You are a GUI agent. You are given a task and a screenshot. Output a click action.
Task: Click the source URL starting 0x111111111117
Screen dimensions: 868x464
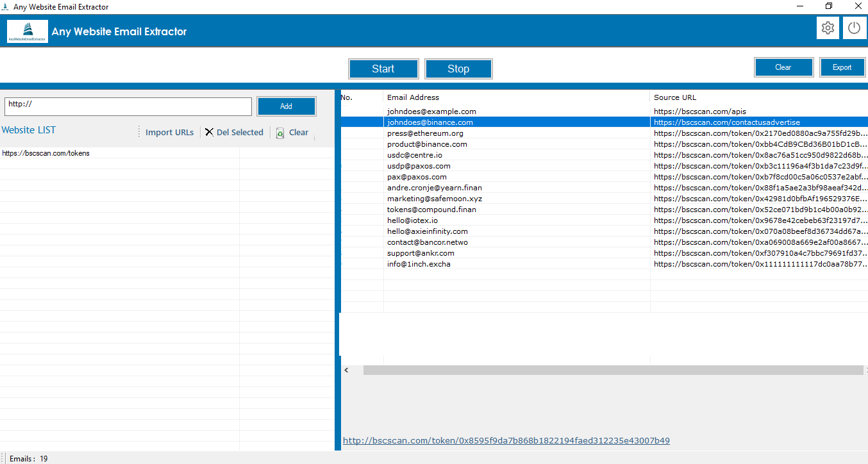point(761,264)
